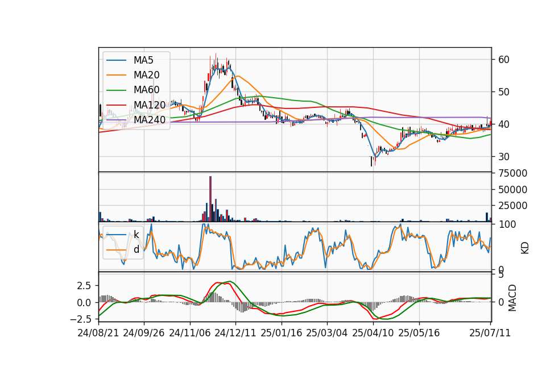Image resolution: width=546 pixels, height=392 pixels.
Task: Click the price axis value 40
Action: point(504,124)
